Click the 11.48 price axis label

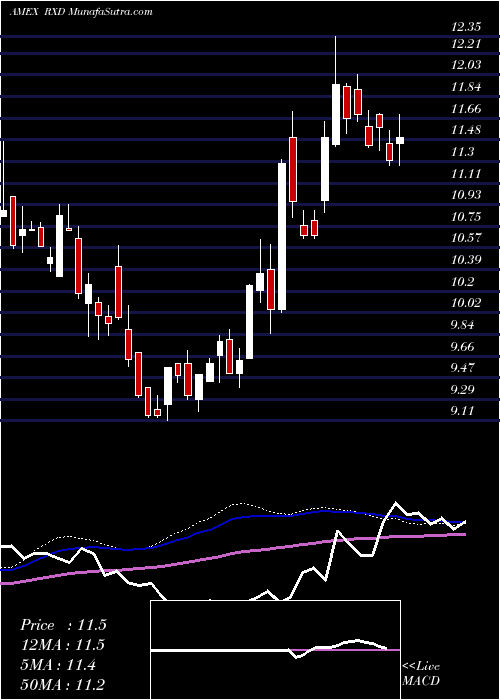coord(466,130)
